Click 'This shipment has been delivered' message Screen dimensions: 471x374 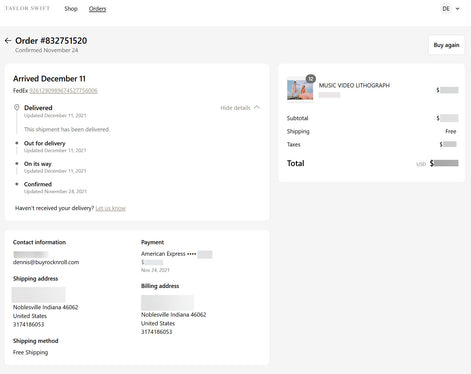coord(66,129)
